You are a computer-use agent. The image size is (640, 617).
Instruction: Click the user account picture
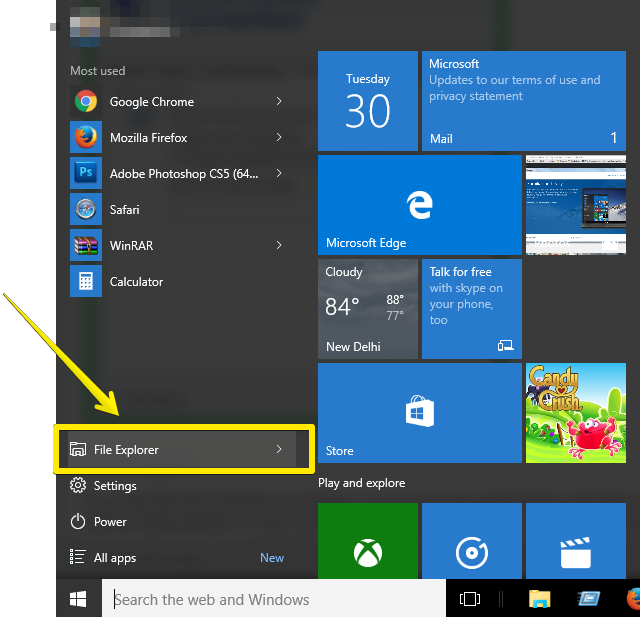[85, 27]
